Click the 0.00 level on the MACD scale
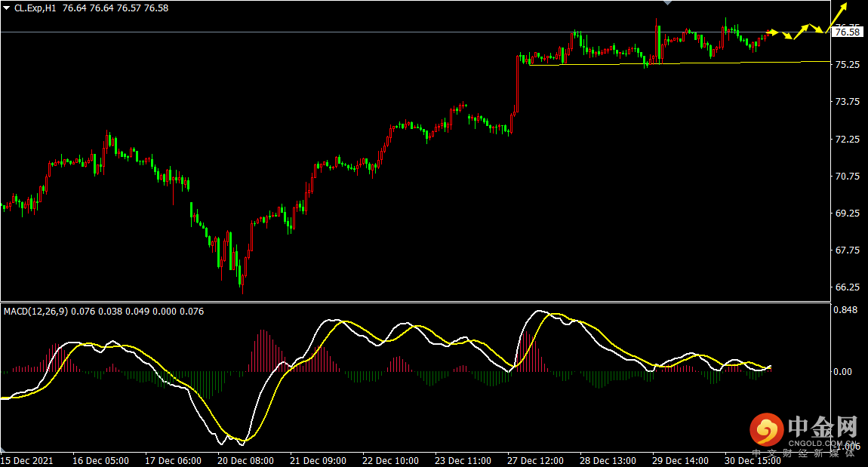The height and width of the screenshot is (467, 868). pyautogui.click(x=842, y=372)
